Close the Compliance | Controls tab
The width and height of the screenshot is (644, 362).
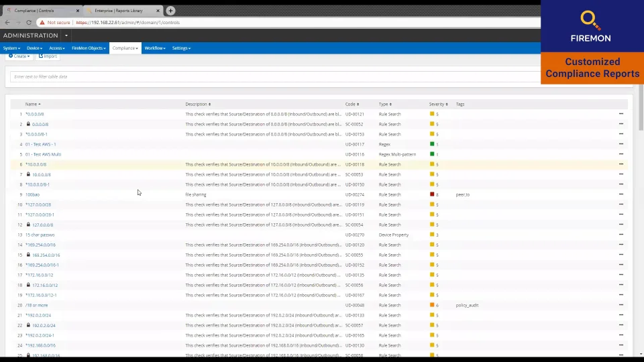78,11
